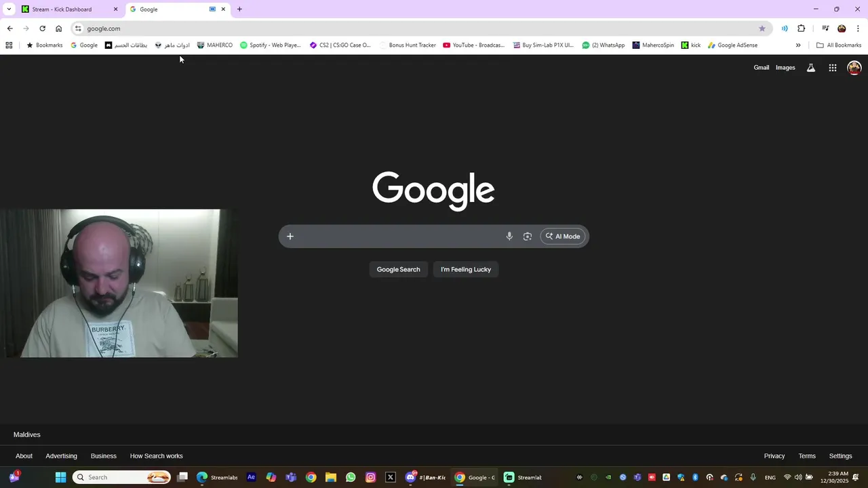This screenshot has height=488, width=868.
Task: Click the voice search microphone icon
Action: [509, 237]
